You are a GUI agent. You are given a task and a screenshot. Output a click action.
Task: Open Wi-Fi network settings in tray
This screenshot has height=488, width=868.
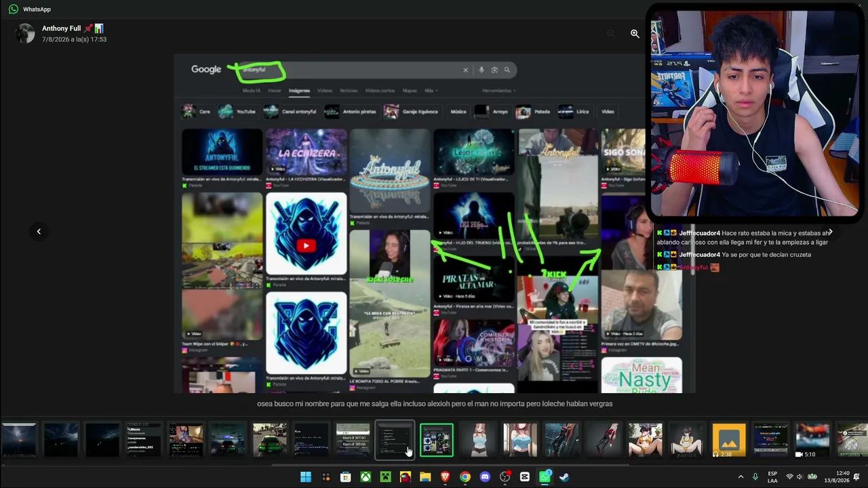point(789,477)
